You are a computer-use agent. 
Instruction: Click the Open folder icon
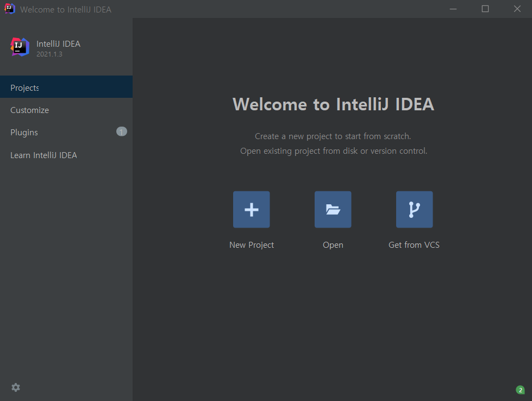(333, 209)
